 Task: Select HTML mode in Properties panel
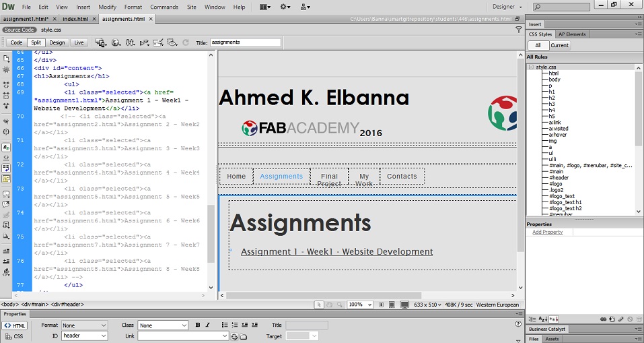point(15,325)
